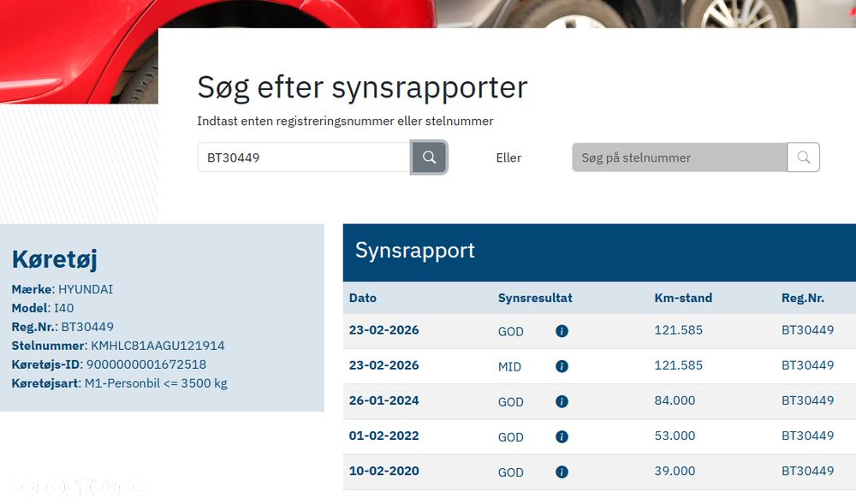Click the 01-02-2022 inspection date
Screen dimensions: 856x504
coord(384,436)
